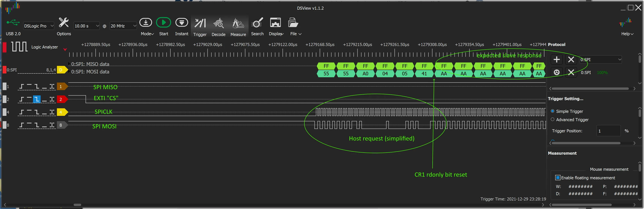The height and width of the screenshot is (209, 644).
Task: Delete the 0:SPI decoder row
Action: click(571, 72)
